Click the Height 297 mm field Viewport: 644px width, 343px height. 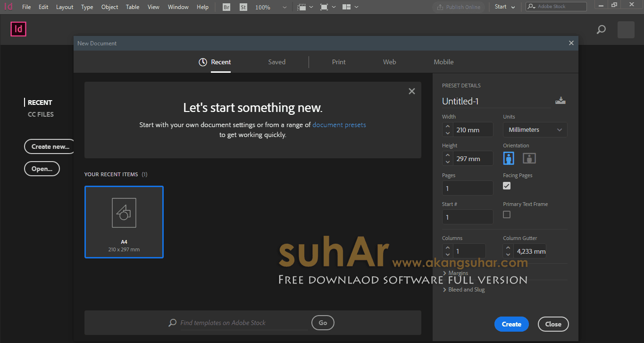click(473, 159)
